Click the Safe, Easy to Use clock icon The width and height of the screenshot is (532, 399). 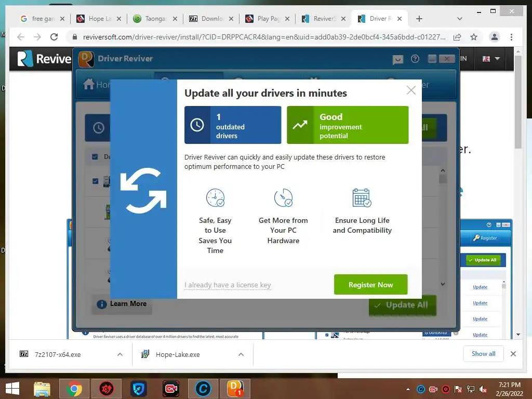pos(216,198)
